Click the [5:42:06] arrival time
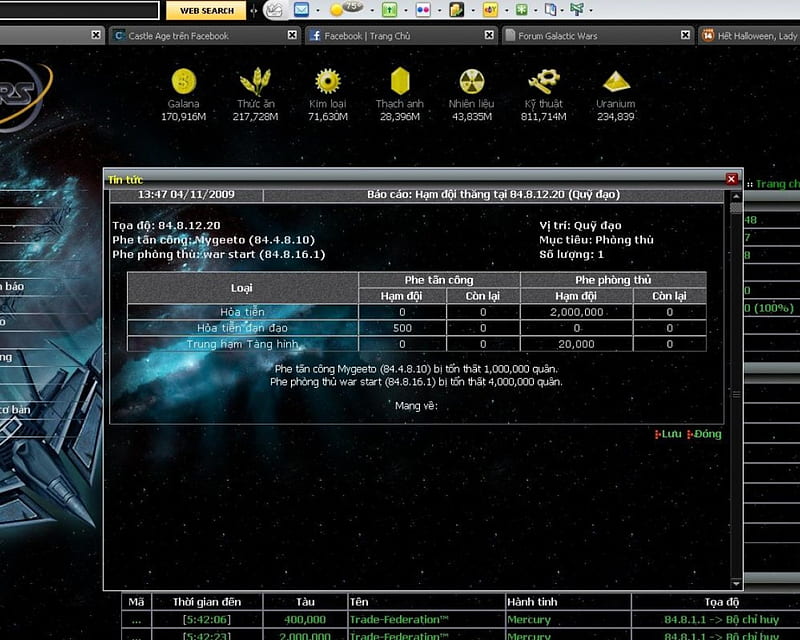Image resolution: width=800 pixels, height=640 pixels. [207, 620]
